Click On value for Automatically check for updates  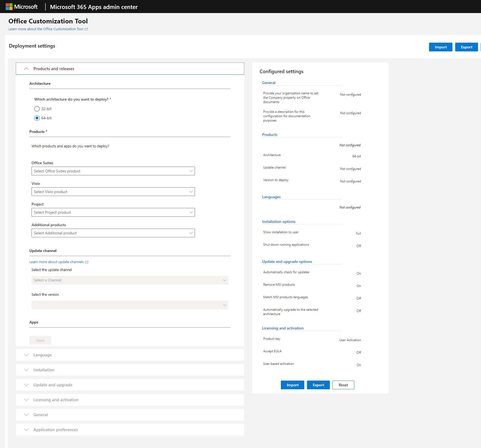pos(359,273)
